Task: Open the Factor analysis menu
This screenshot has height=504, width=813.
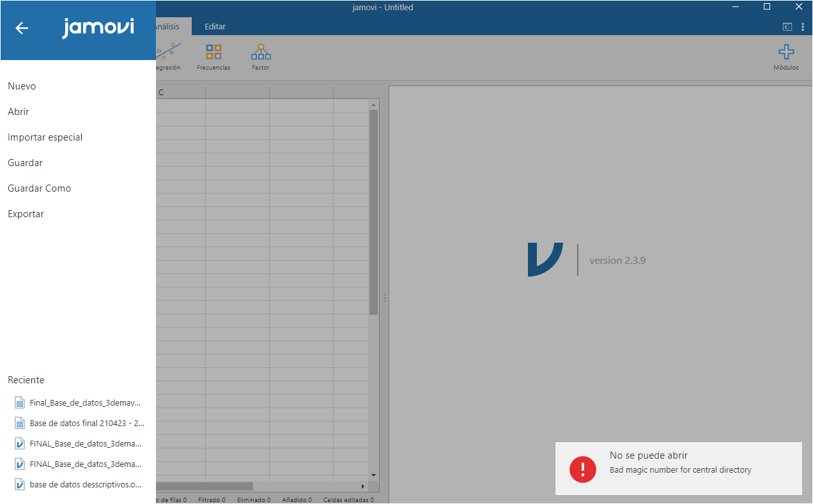Action: [261, 57]
